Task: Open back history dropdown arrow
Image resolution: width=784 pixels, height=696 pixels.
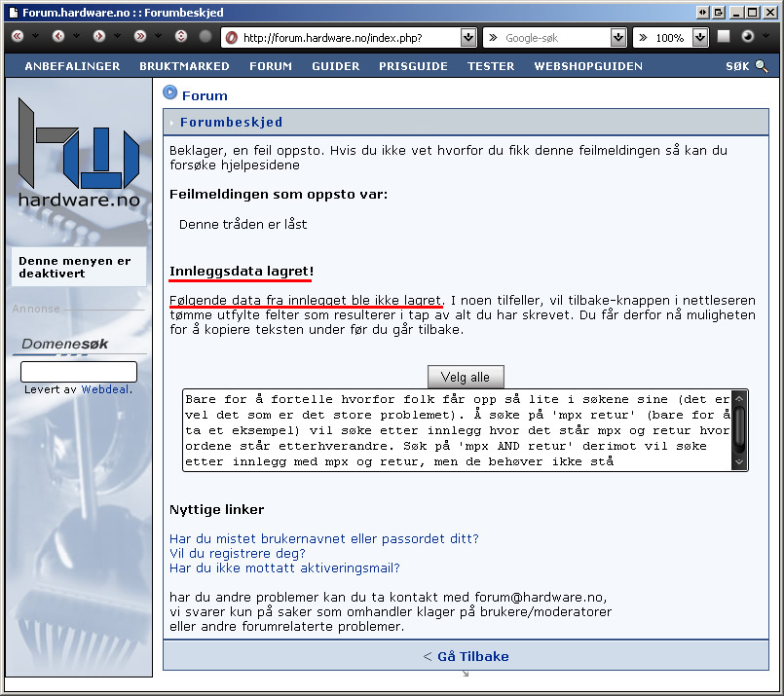Action: (x=76, y=36)
